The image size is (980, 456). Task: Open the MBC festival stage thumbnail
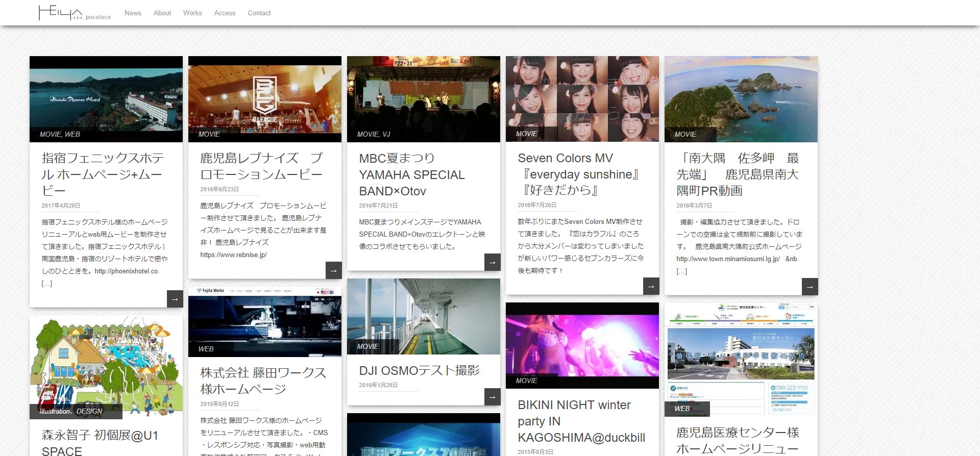[x=424, y=99]
